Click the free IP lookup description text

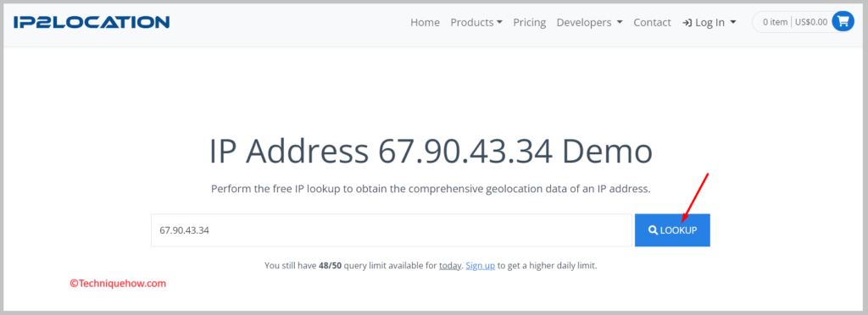pyautogui.click(x=431, y=189)
